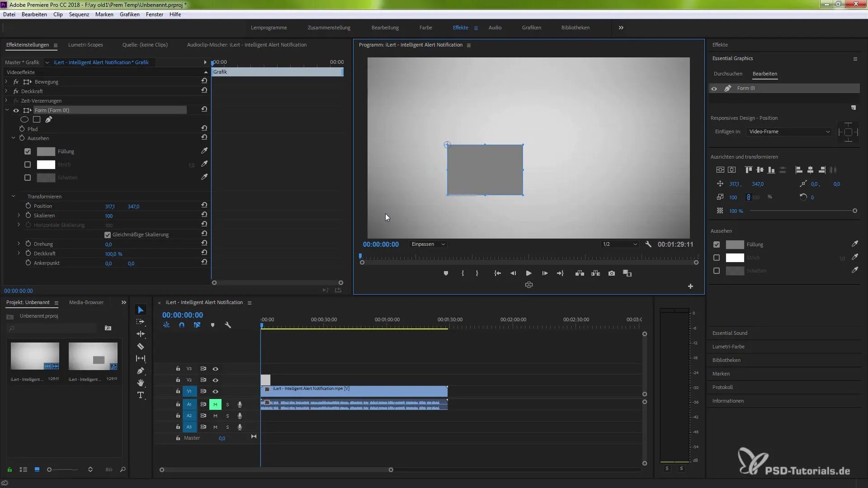Open the Audio workspace
868x488 pixels.
(x=495, y=28)
